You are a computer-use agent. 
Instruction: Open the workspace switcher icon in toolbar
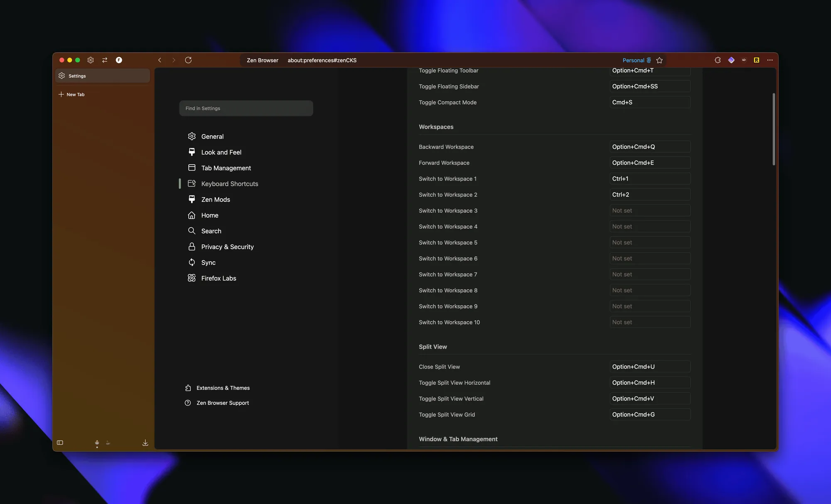(x=105, y=60)
